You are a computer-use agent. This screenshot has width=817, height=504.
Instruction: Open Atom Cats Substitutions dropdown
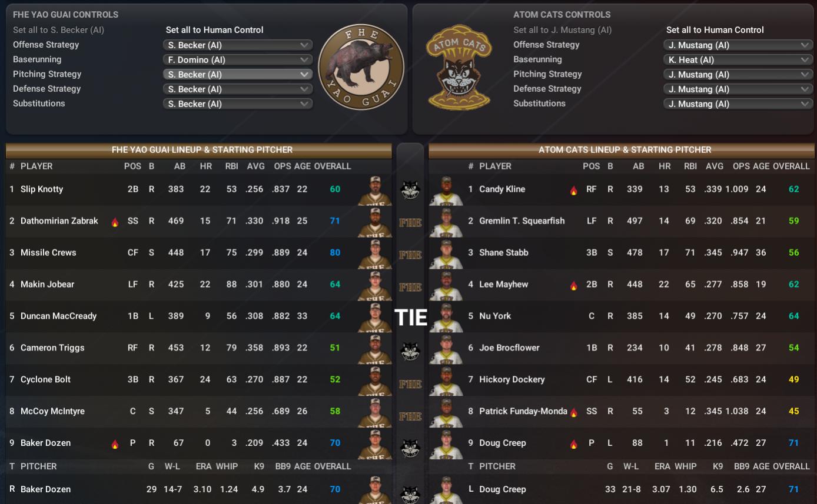738,104
